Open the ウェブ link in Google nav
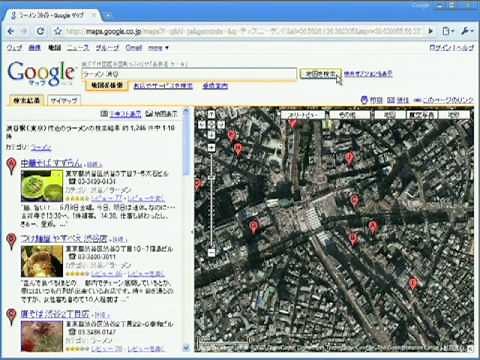This screenshot has width=480, height=360. click(15, 48)
